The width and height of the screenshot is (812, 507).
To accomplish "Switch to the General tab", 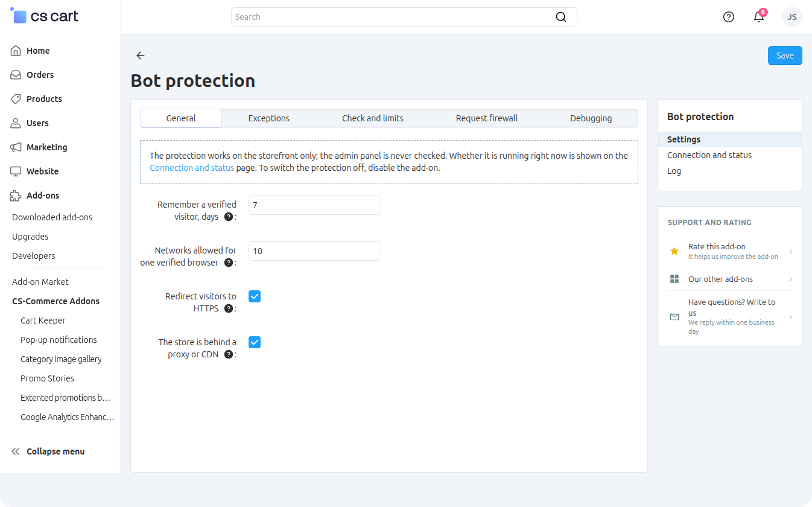I will (x=181, y=118).
